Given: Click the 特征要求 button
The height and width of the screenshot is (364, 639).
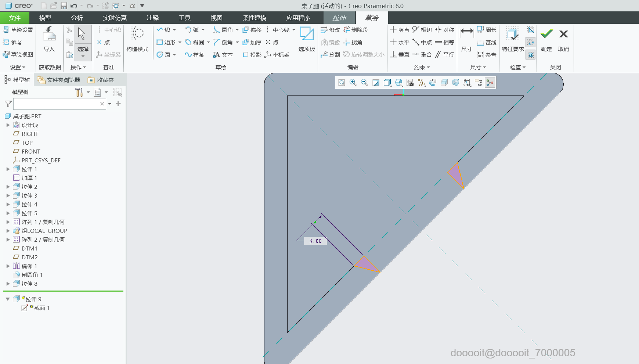Looking at the screenshot, I should (513, 39).
